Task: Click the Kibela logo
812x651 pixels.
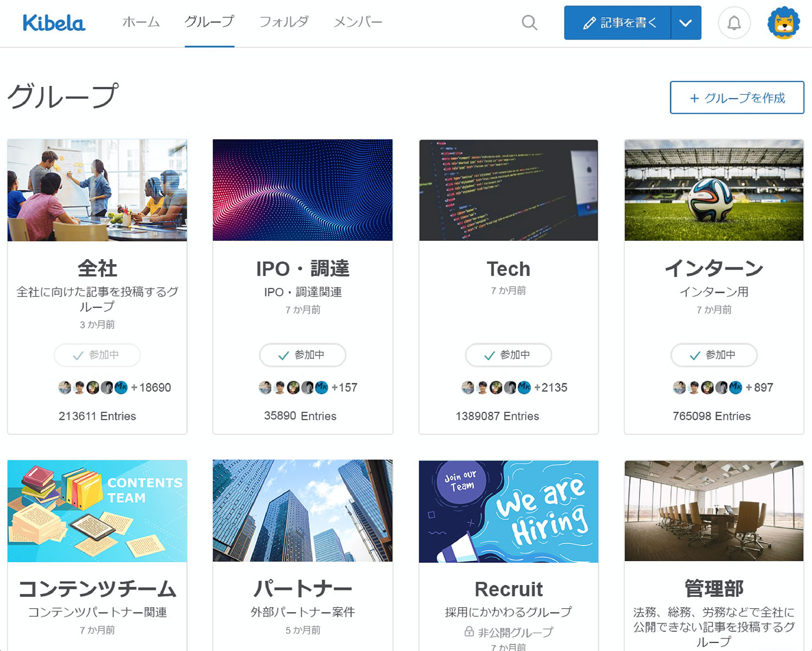Action: [x=53, y=23]
